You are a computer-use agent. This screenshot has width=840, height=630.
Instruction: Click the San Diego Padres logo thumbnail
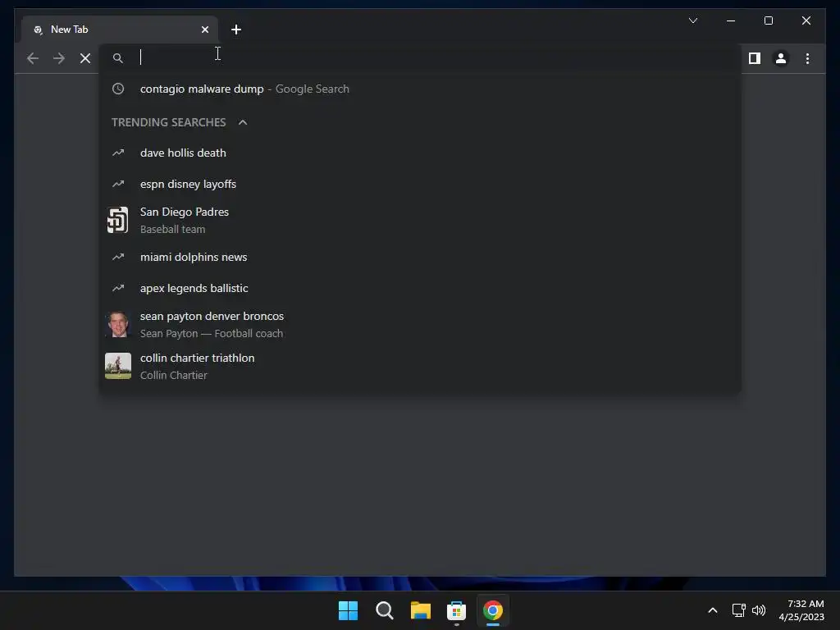click(x=118, y=220)
